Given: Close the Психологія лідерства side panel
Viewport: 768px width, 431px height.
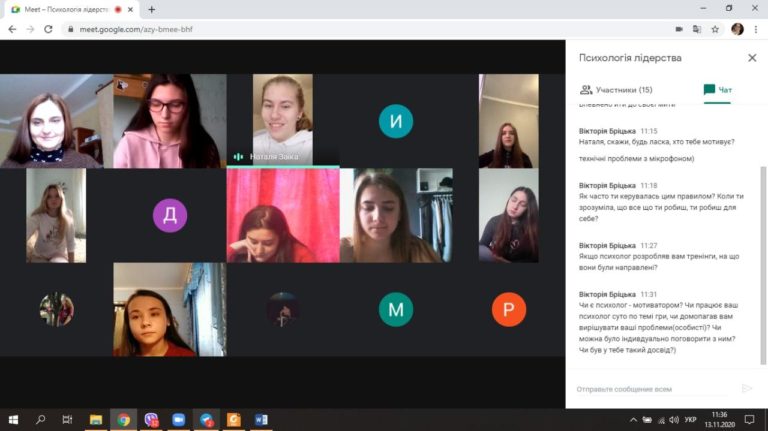Looking at the screenshot, I should pyautogui.click(x=751, y=58).
